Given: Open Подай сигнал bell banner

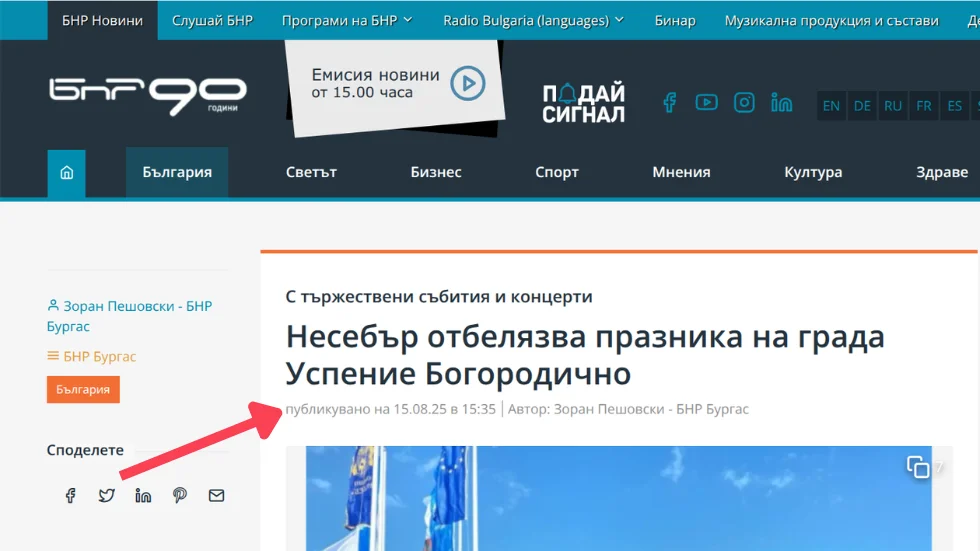Looking at the screenshot, I should pyautogui.click(x=583, y=102).
